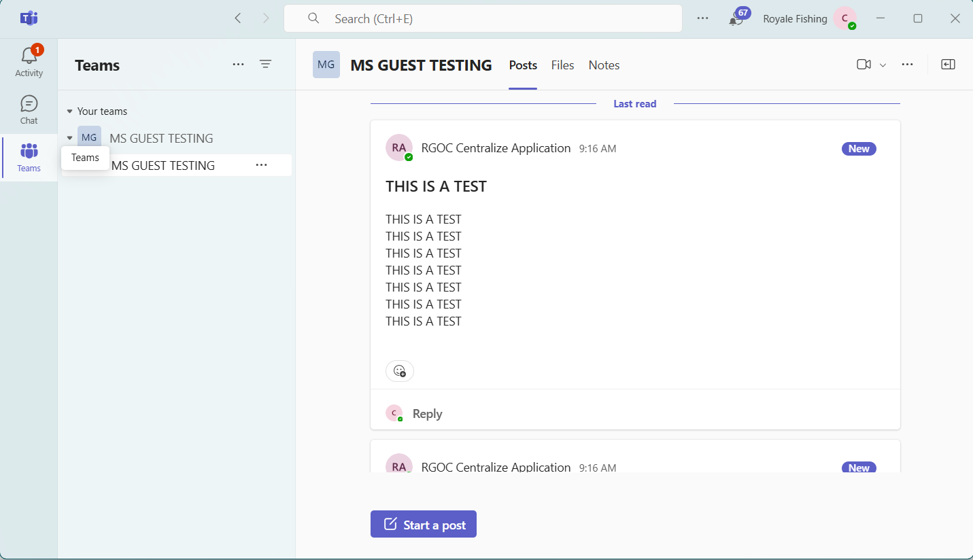Switch to the Files tab
973x560 pixels.
[562, 65]
